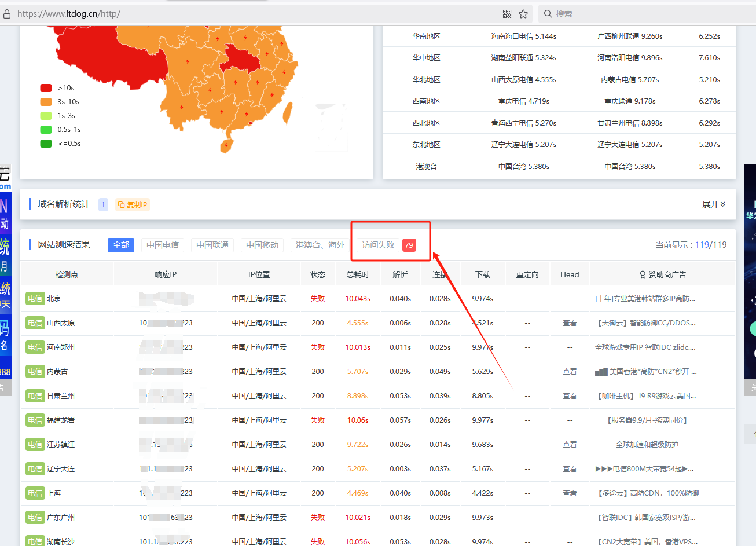The image size is (756, 546).
Task: Click the 0.5s-1s legend swatch
Action: coord(46,130)
